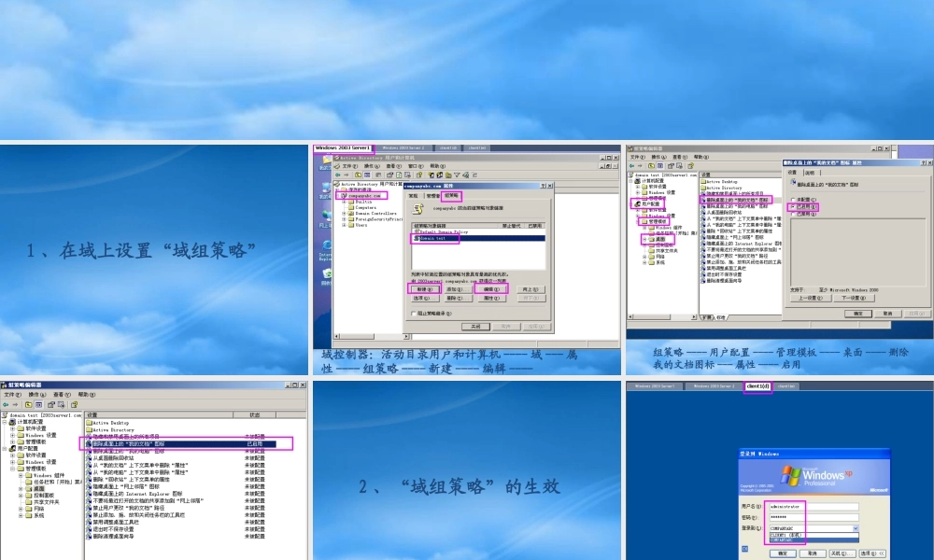Select the slide titled 1、在域上设置"域组策略"
The width and height of the screenshot is (934, 560).
[x=154, y=259]
